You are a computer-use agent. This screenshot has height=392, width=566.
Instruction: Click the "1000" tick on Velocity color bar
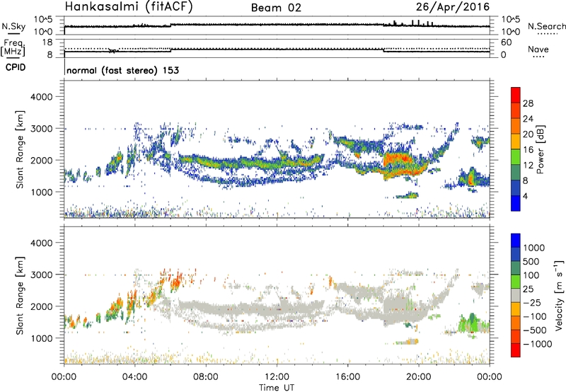pos(533,248)
